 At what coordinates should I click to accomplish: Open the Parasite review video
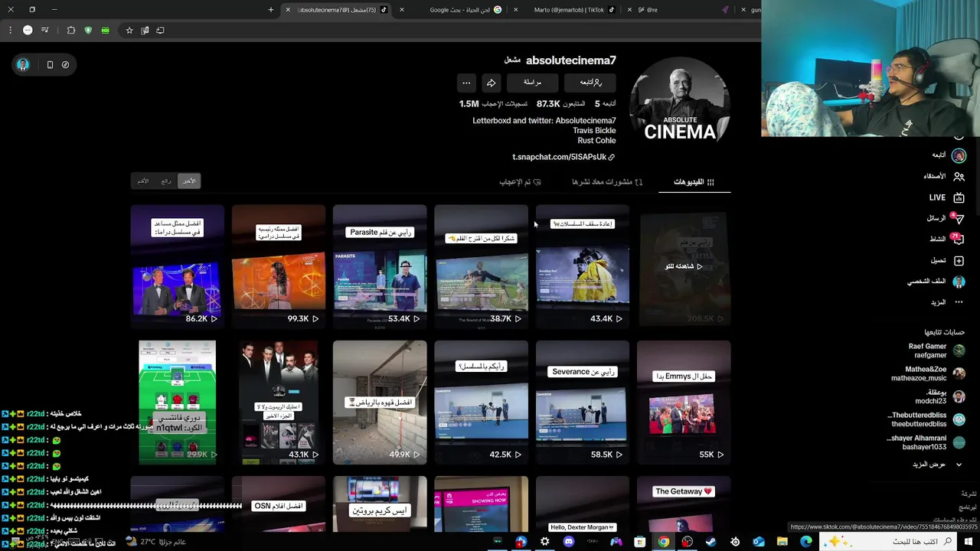point(380,266)
